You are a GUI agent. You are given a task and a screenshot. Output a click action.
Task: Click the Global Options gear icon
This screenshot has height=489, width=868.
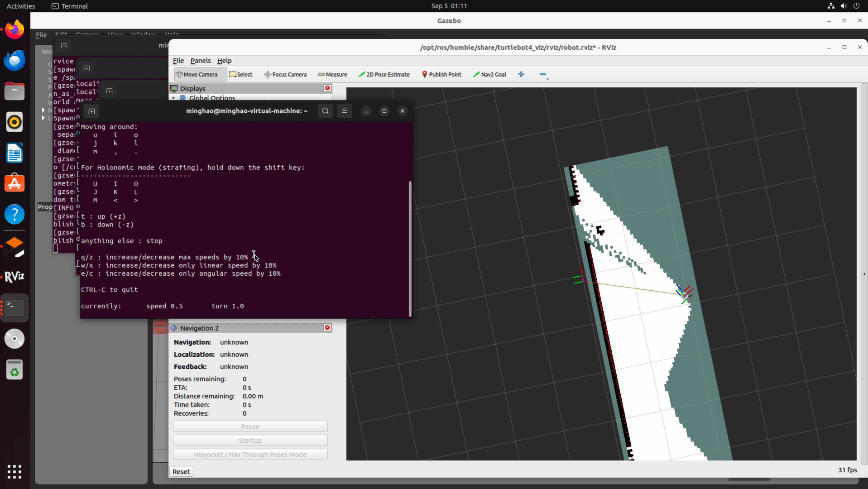point(183,98)
